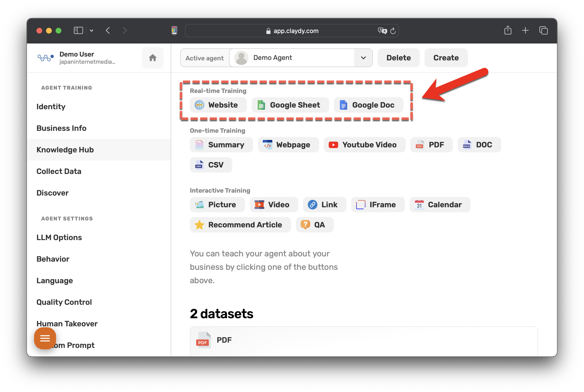Open the LLM Options settings
The width and height of the screenshot is (584, 392).
pos(59,237)
